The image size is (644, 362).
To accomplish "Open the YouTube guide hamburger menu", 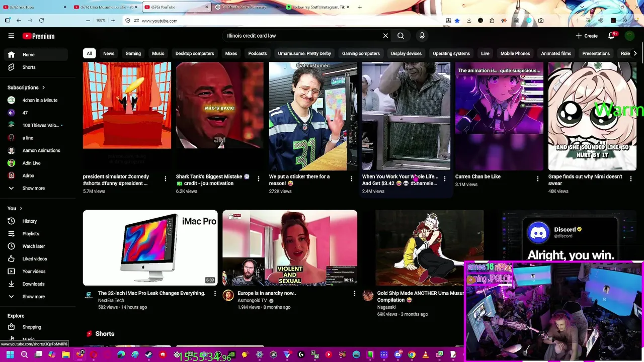I will (11, 36).
